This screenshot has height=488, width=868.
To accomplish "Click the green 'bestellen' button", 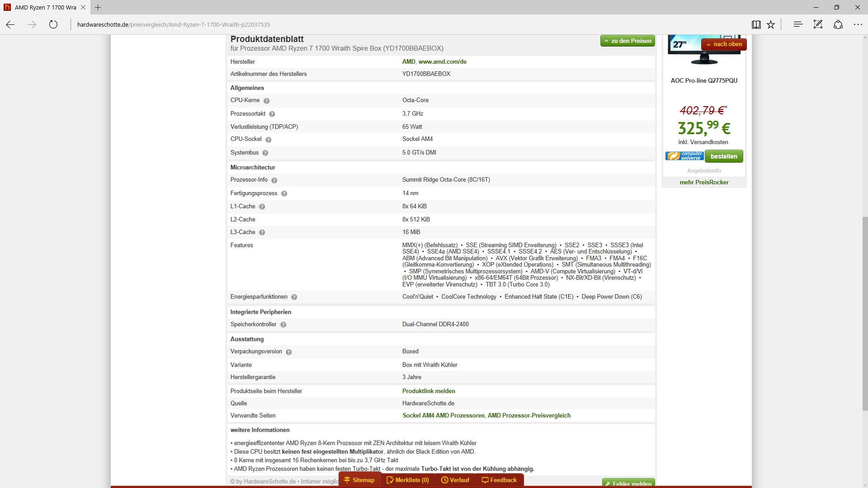I will [x=724, y=156].
